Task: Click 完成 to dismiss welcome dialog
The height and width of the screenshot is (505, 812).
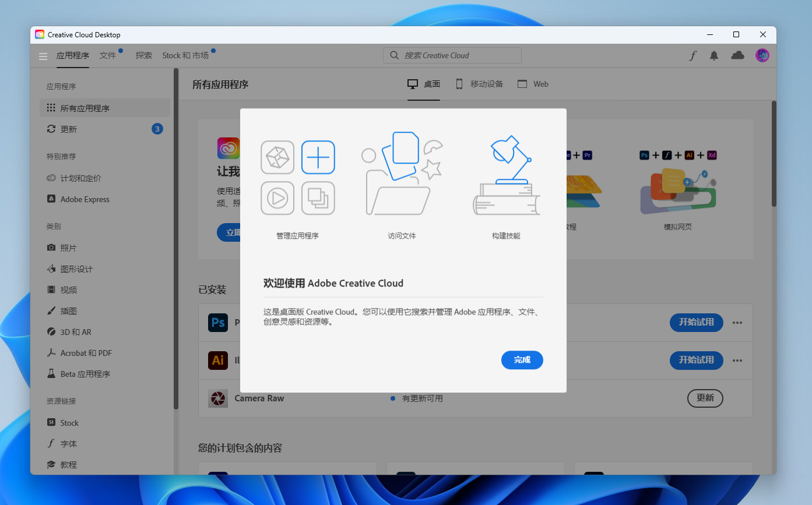Action: (522, 360)
